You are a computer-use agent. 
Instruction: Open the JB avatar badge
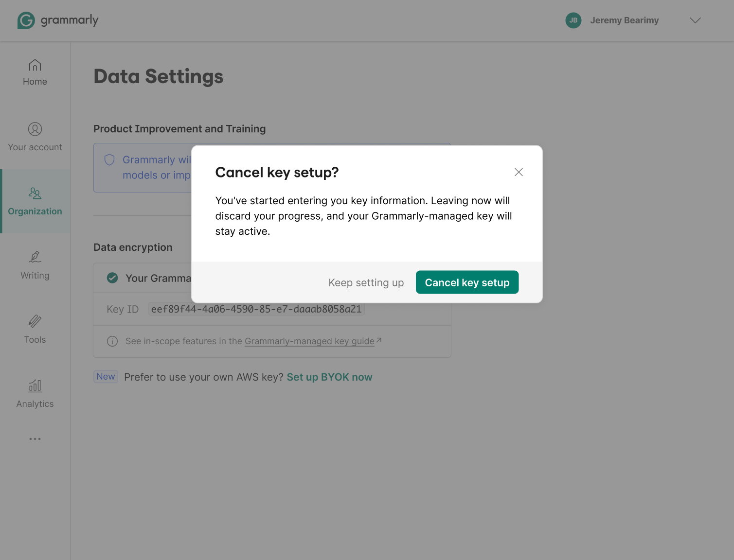coord(573,20)
